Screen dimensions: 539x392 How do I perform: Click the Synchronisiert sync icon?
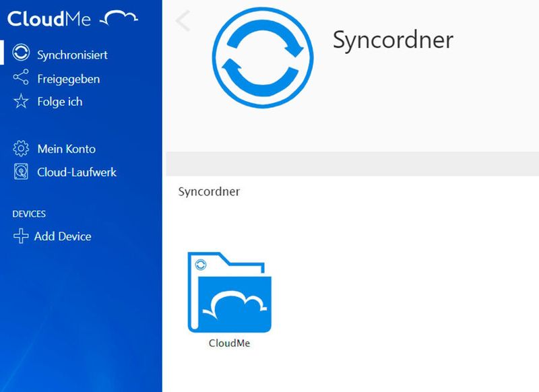pos(21,53)
